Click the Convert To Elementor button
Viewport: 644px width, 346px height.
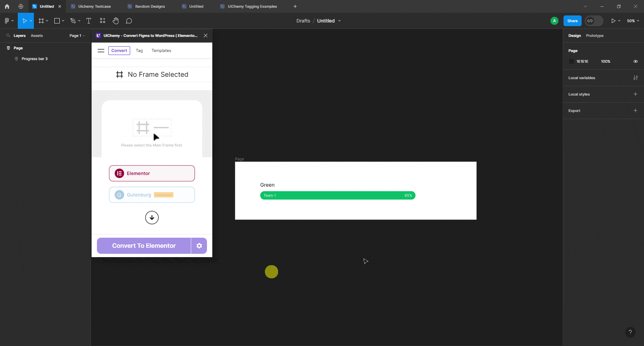click(144, 245)
